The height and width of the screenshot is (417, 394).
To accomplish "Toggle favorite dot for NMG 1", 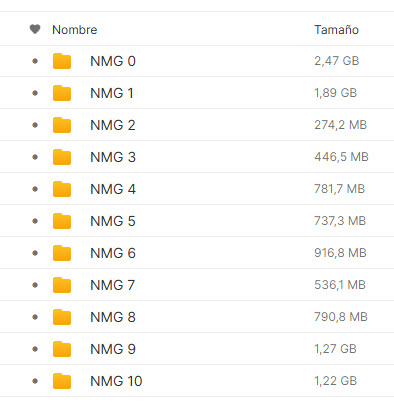I will (x=35, y=93).
